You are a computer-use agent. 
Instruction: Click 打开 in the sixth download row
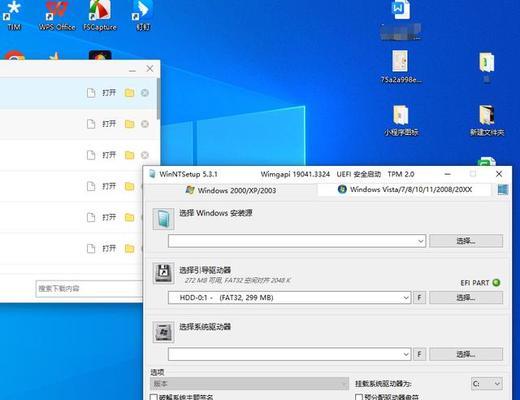pos(109,248)
